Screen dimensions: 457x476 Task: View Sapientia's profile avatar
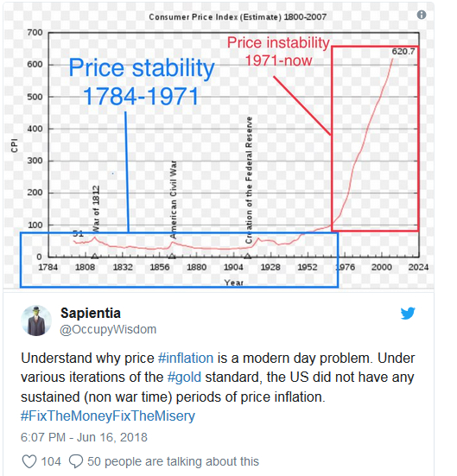(x=36, y=321)
